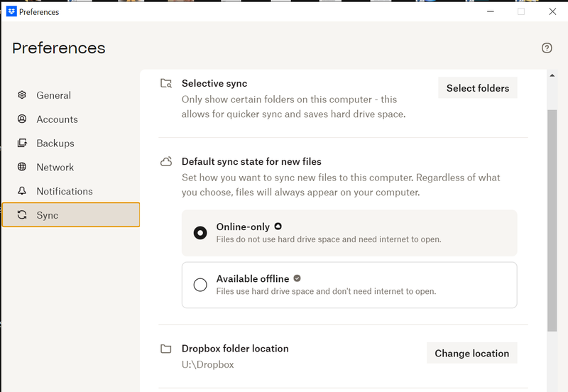Image resolution: width=568 pixels, height=392 pixels.
Task: Select the Available offline radio button
Action: click(200, 285)
